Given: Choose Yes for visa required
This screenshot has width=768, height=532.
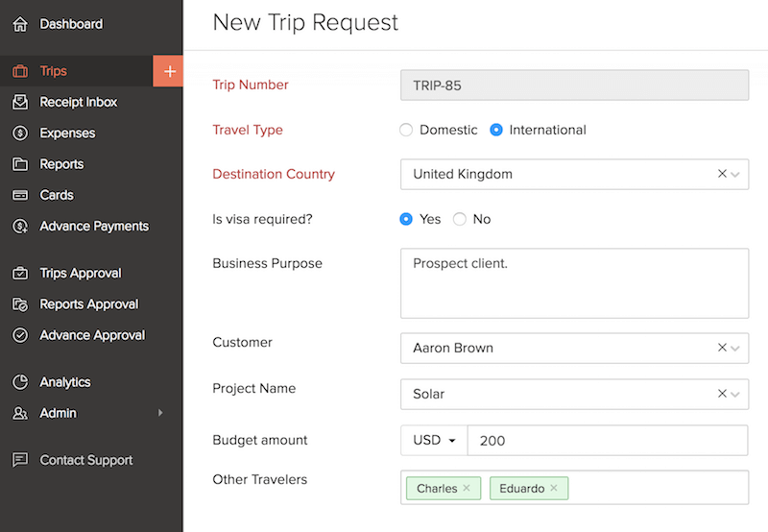Looking at the screenshot, I should (406, 219).
